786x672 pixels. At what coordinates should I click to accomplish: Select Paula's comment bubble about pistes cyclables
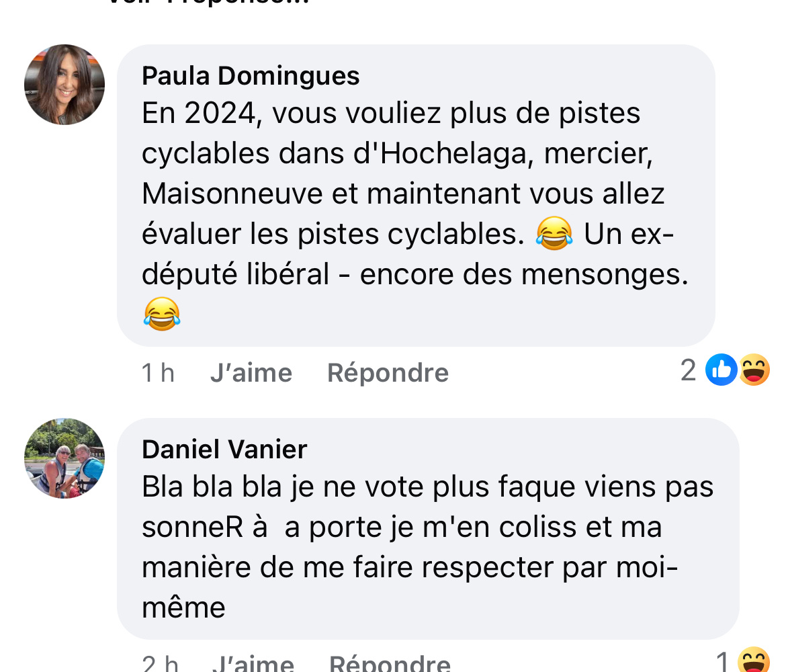pos(415,195)
